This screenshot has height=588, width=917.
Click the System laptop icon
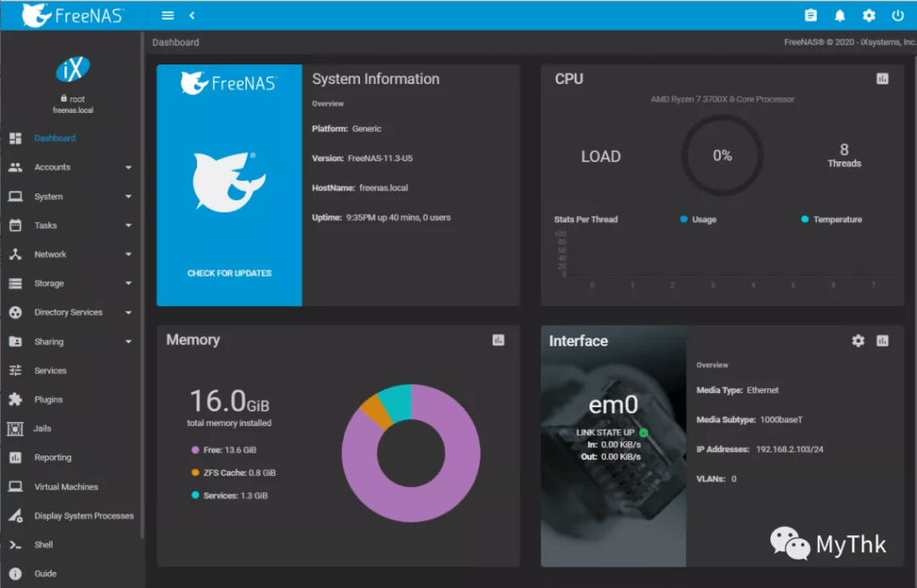click(x=15, y=196)
